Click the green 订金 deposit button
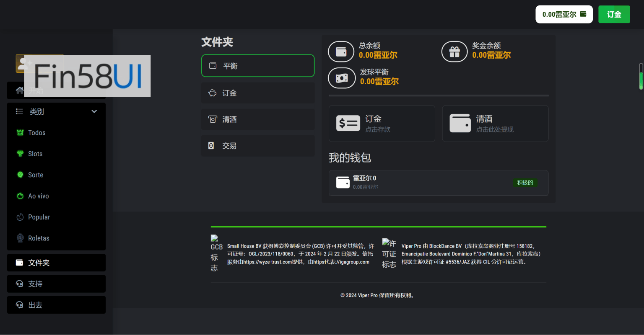644x335 pixels. (614, 14)
